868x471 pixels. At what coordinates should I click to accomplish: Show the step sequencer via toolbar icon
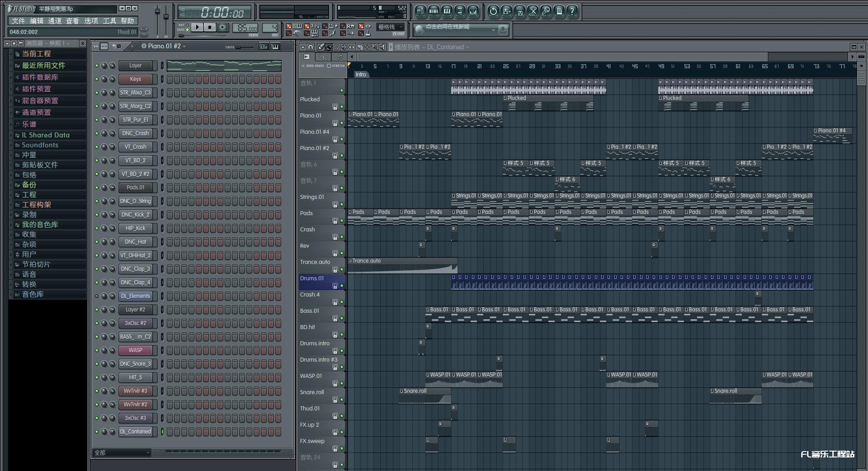pyautogui.click(x=434, y=11)
